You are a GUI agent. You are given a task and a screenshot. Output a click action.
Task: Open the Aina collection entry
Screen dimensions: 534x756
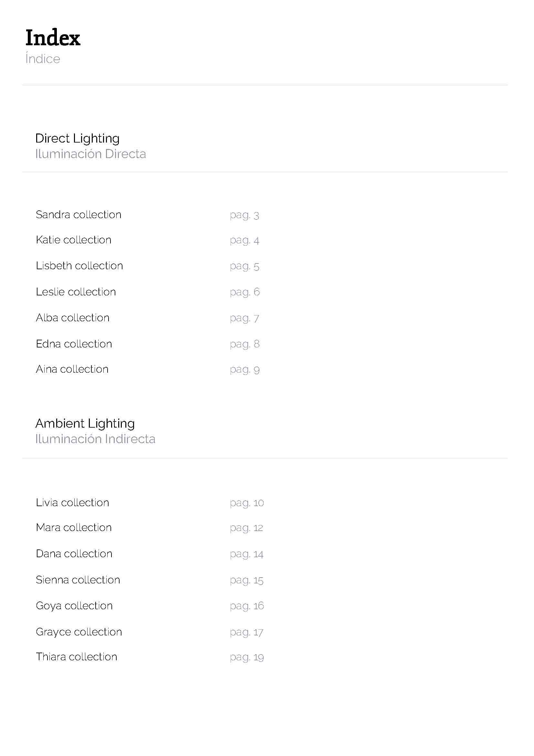coord(72,369)
